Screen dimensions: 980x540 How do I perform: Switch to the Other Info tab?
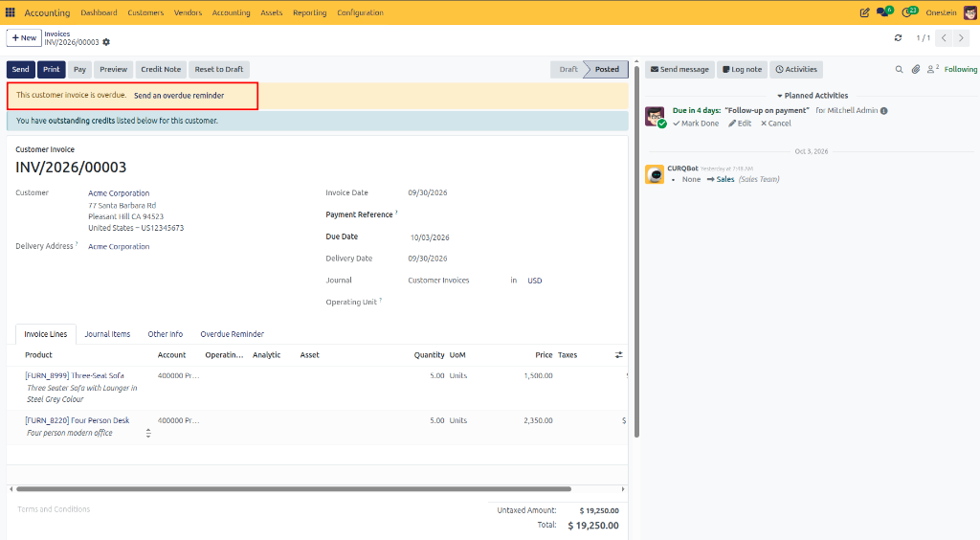(165, 334)
